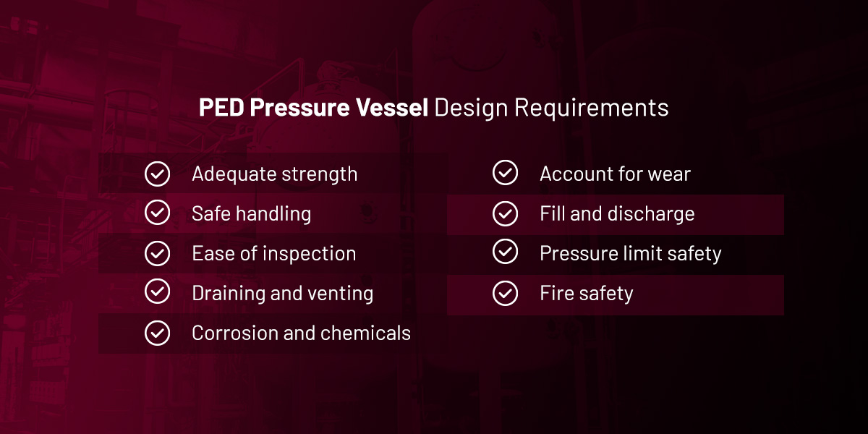Click the Fire safety list entry

586,294
